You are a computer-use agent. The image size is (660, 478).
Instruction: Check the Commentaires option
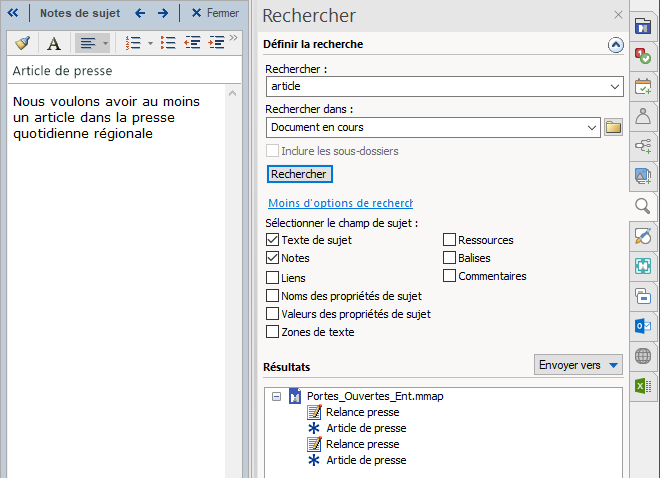pos(449,276)
